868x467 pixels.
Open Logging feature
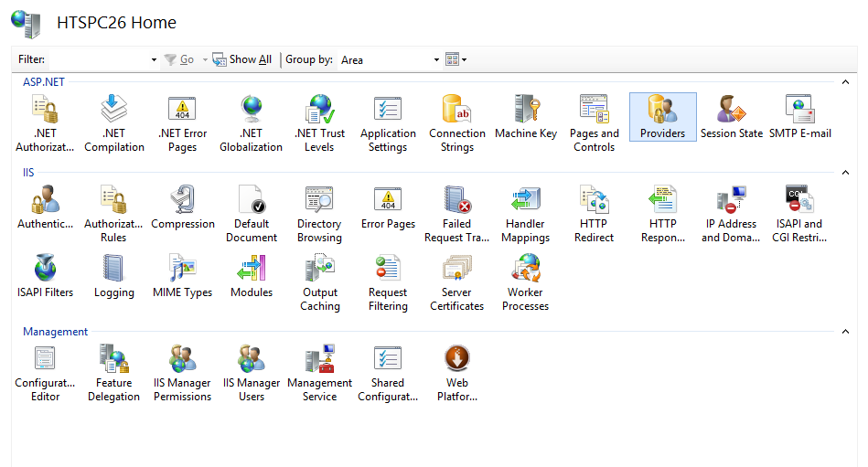[113, 276]
